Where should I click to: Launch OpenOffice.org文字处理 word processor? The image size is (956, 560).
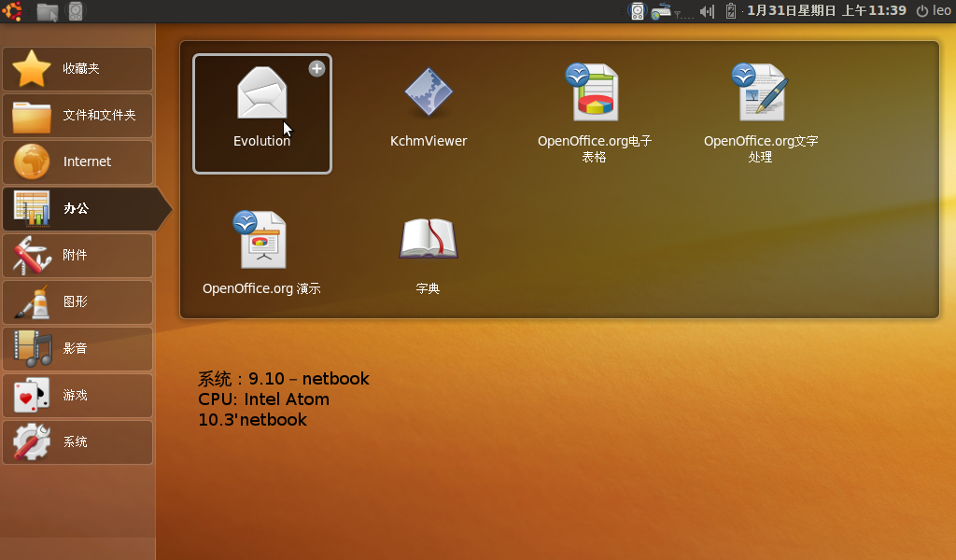click(x=761, y=114)
